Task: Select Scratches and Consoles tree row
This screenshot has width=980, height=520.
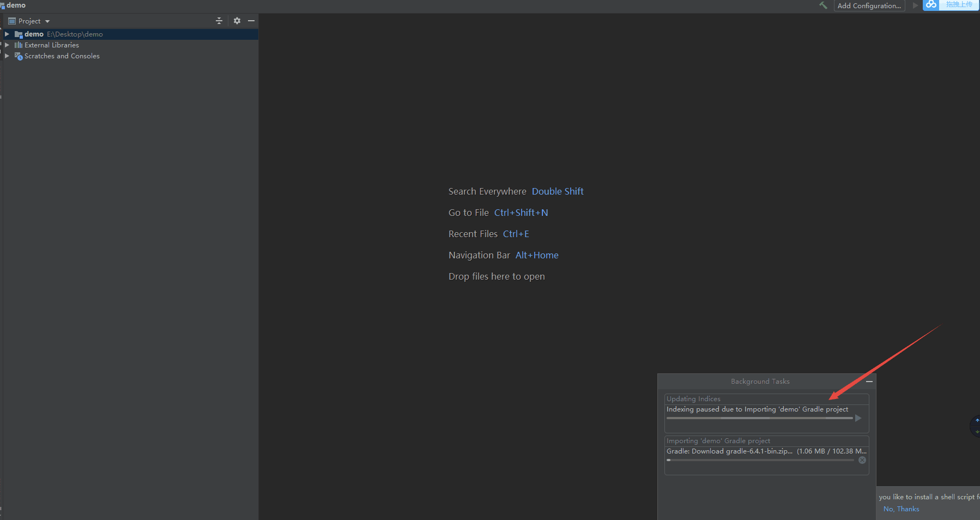Action: pos(131,56)
